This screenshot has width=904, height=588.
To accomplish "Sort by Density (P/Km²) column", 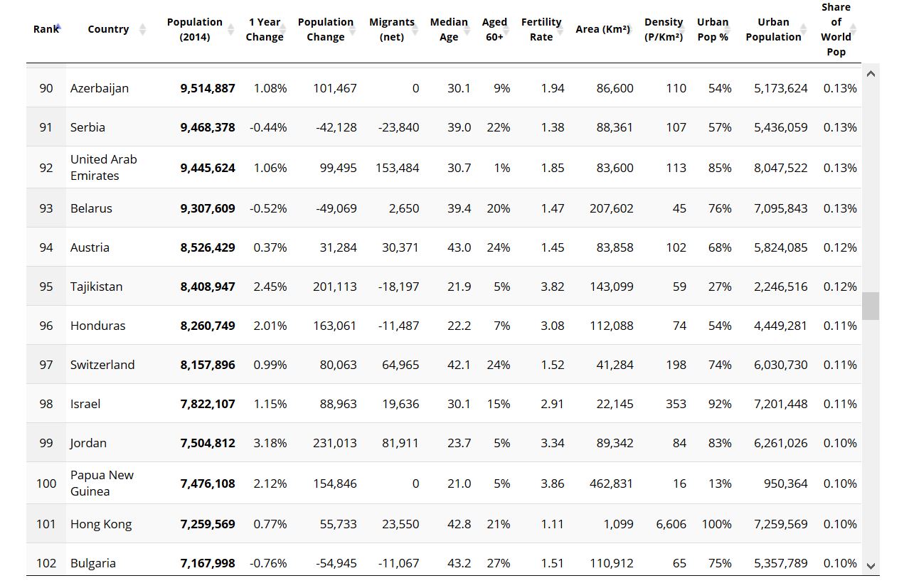I will 664,29.
